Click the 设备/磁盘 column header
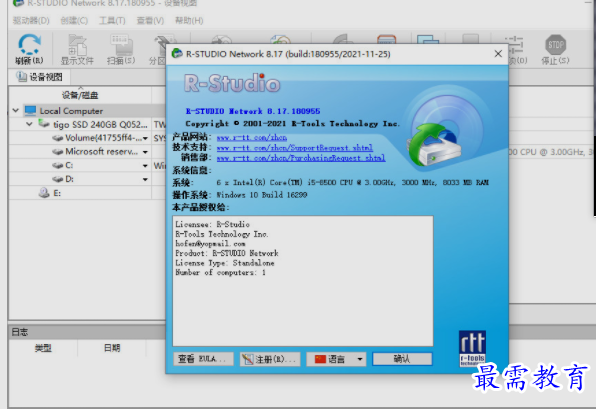Image resolution: width=596 pixels, height=409 pixels. [80, 95]
